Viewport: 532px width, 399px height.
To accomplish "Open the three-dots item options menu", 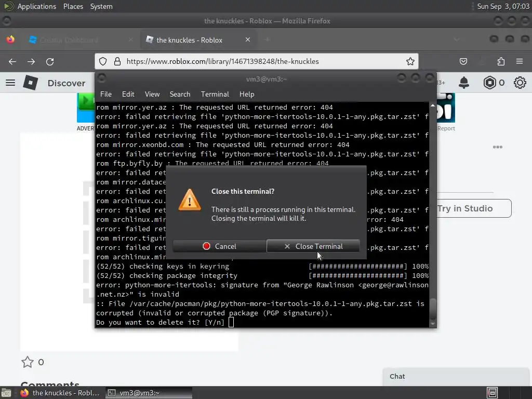I will tap(498, 147).
